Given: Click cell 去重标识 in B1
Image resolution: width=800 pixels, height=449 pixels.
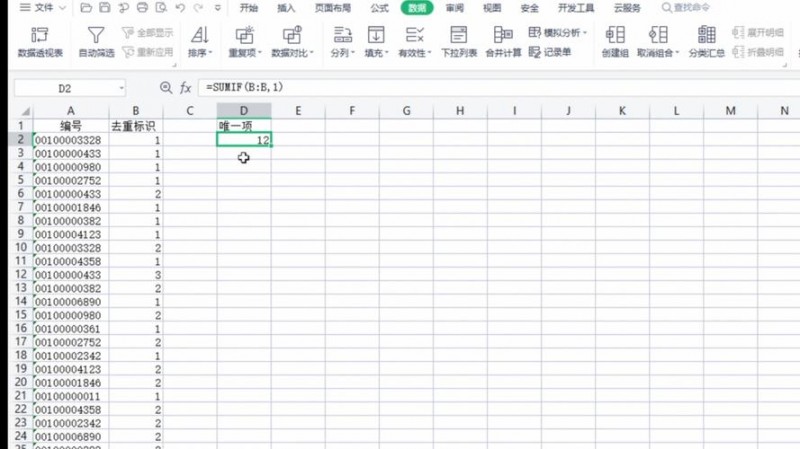Looking at the screenshot, I should [136, 126].
